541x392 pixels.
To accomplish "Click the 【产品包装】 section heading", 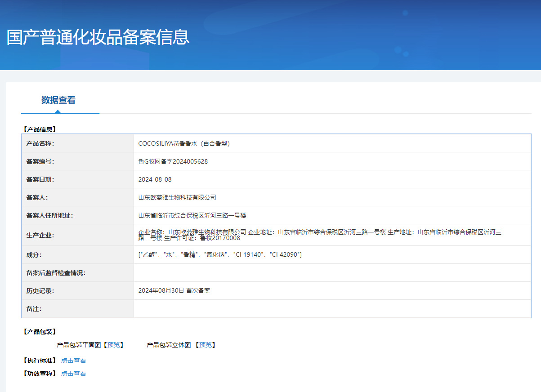I will pos(40,332).
